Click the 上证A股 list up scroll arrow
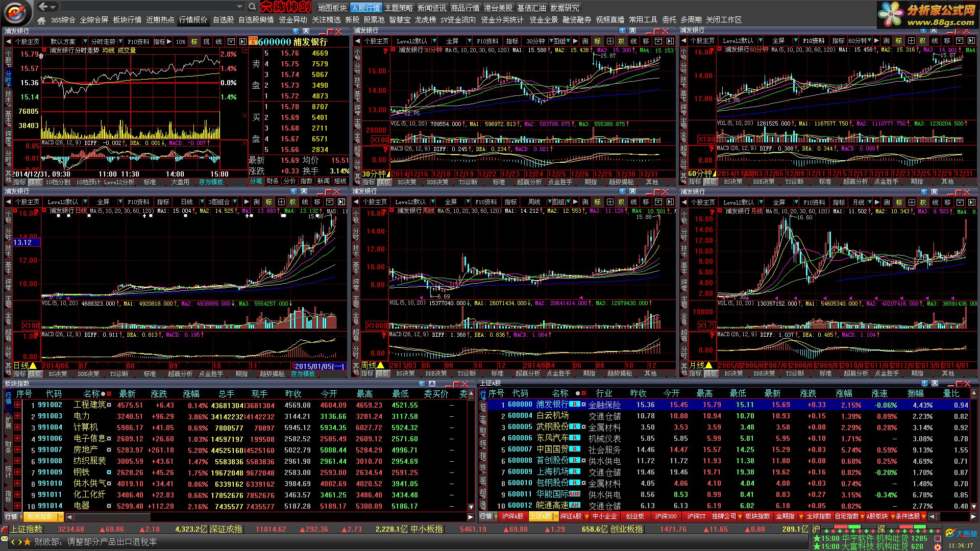The image size is (980, 551). coord(974,393)
